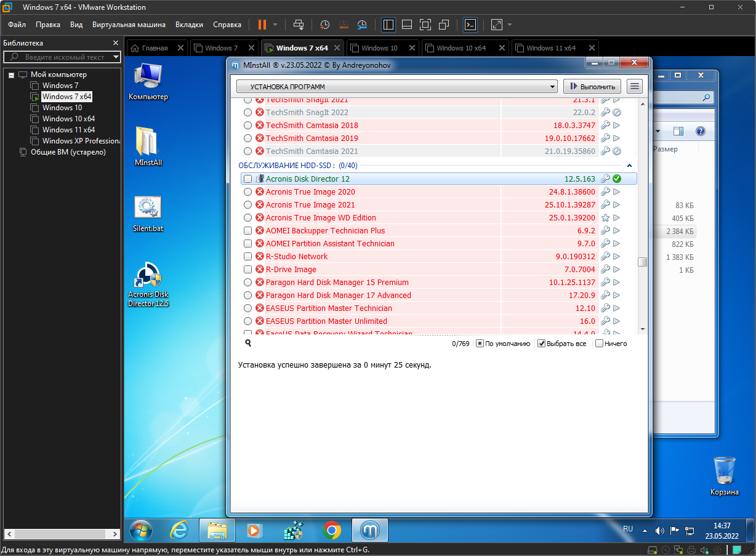Open the VMware console view icon
This screenshot has height=556, width=756.
470,25
